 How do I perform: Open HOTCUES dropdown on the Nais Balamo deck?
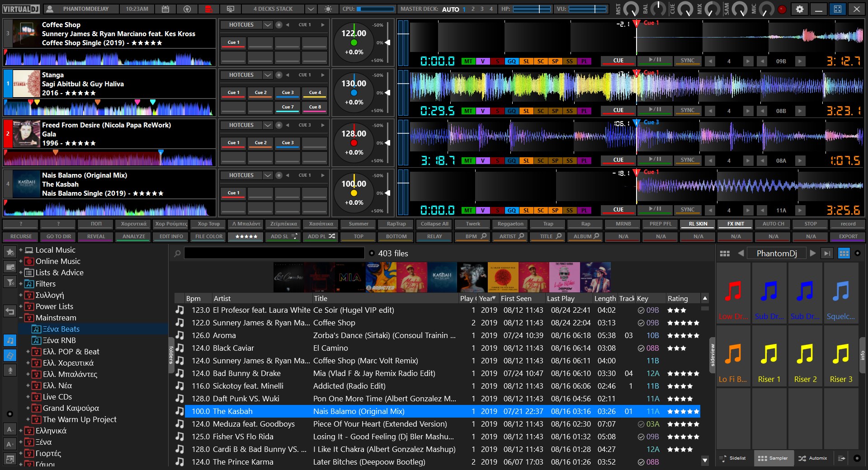(268, 175)
